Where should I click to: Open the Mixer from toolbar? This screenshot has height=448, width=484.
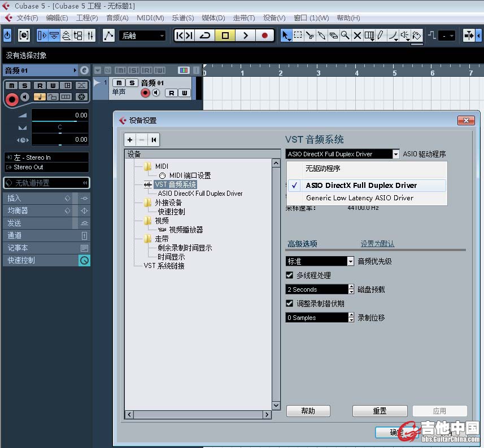[90, 36]
